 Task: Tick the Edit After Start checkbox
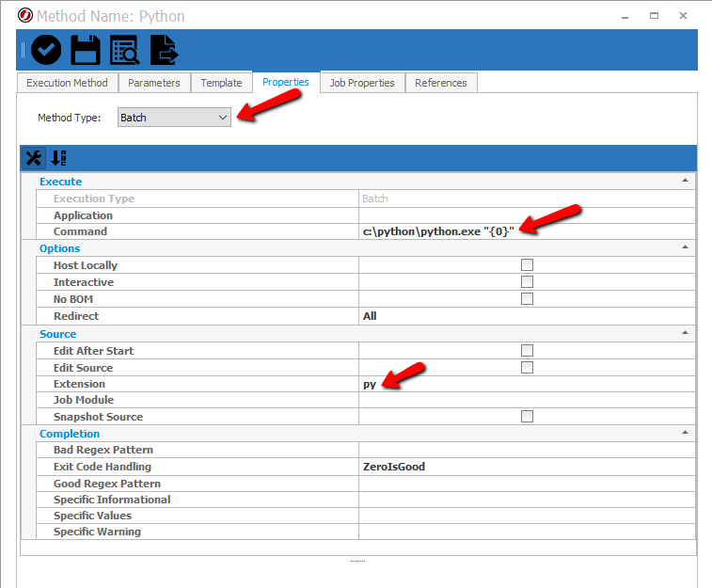click(x=527, y=351)
